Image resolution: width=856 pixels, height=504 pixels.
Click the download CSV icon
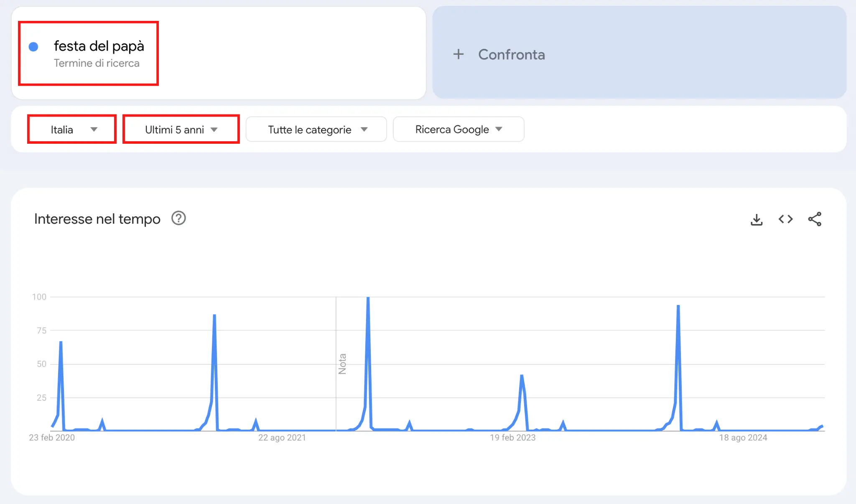coord(757,219)
